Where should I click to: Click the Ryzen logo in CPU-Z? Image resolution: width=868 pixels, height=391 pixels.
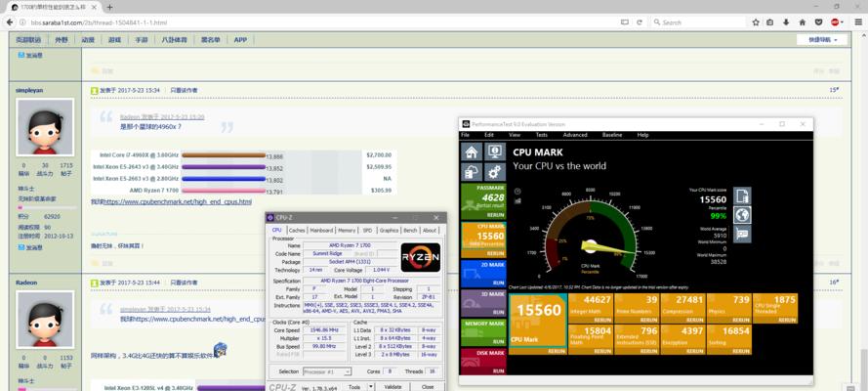coord(421,257)
